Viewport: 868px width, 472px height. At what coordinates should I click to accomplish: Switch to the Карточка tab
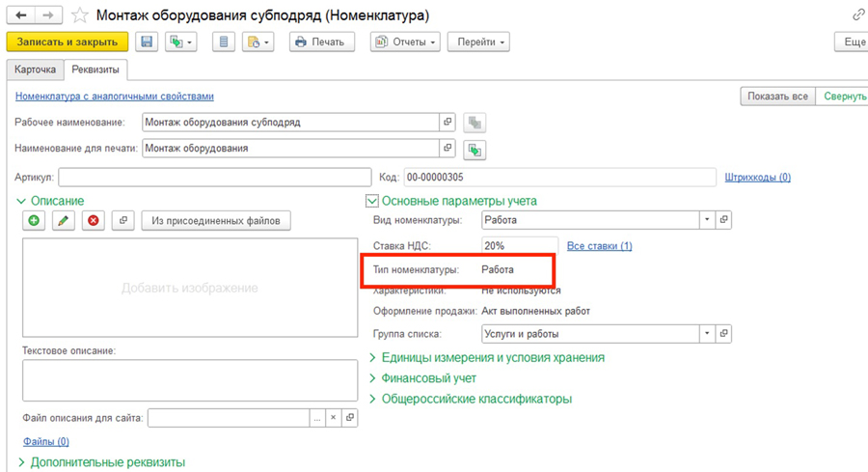[x=36, y=70]
